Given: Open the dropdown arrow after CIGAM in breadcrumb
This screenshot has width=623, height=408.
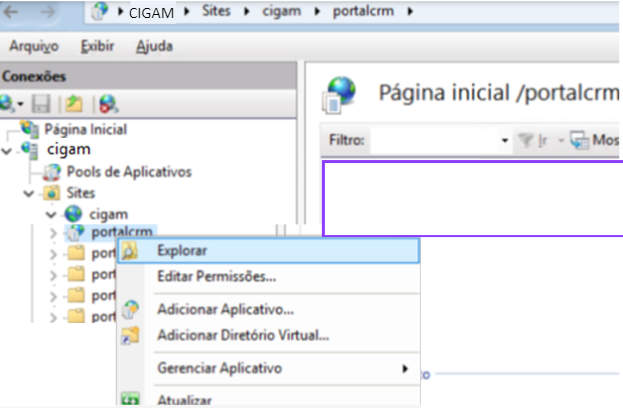Looking at the screenshot, I should tap(187, 12).
